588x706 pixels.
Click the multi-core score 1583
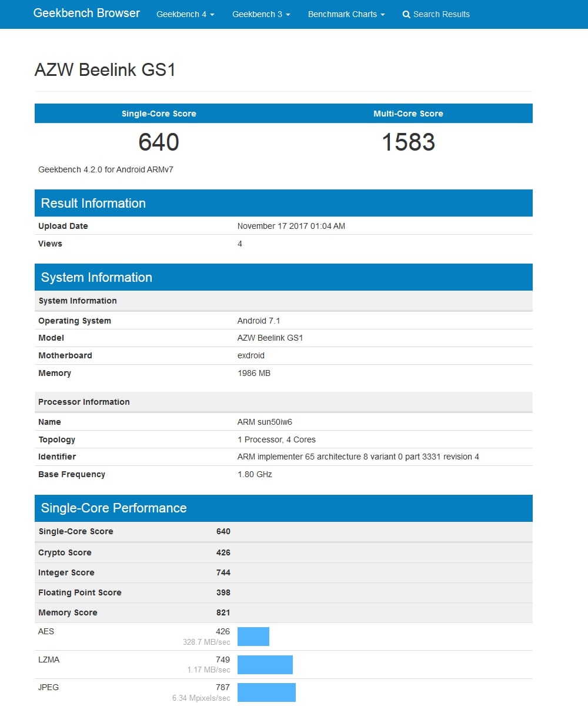tap(409, 142)
